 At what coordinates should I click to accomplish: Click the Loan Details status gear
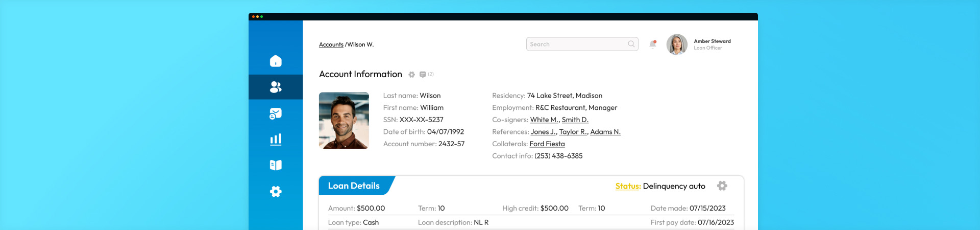click(x=722, y=186)
